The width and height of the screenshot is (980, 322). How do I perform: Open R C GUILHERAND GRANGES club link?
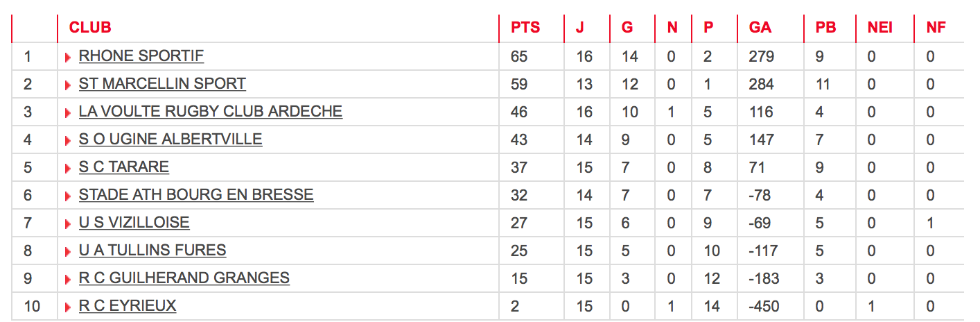point(184,278)
